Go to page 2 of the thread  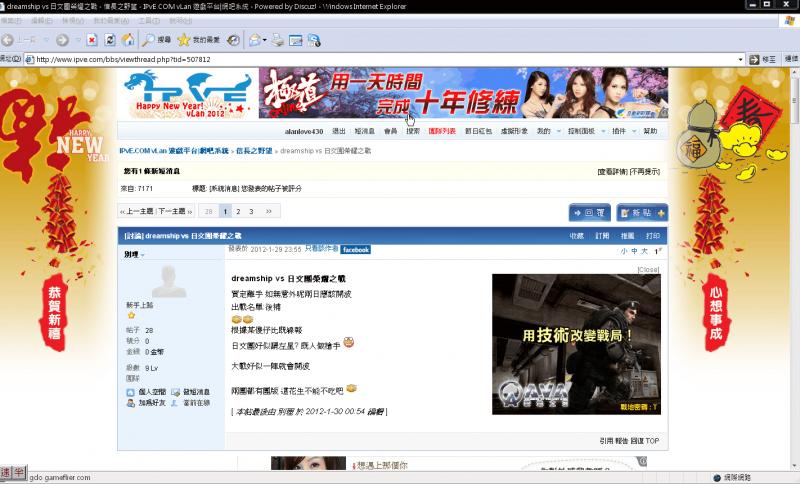pos(238,211)
